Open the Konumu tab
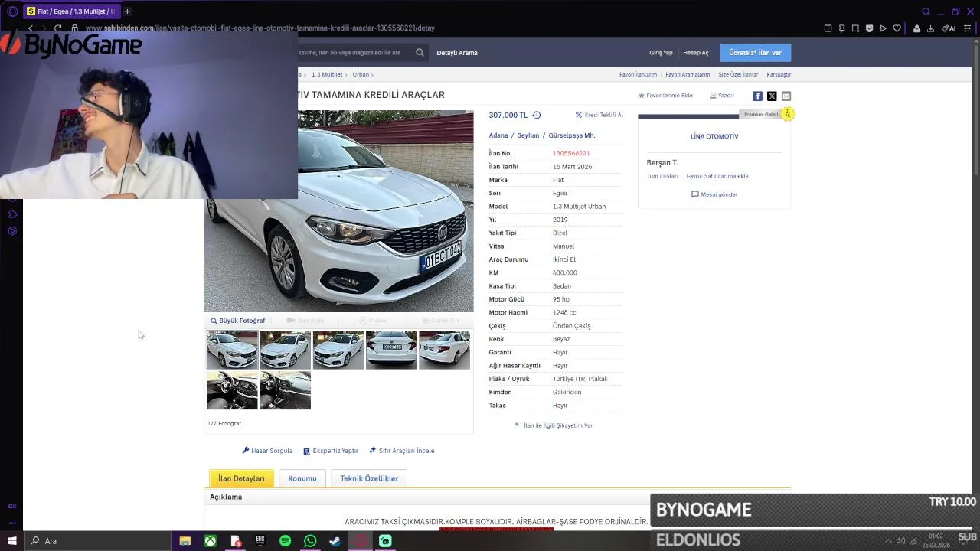The height and width of the screenshot is (551, 980). (302, 478)
